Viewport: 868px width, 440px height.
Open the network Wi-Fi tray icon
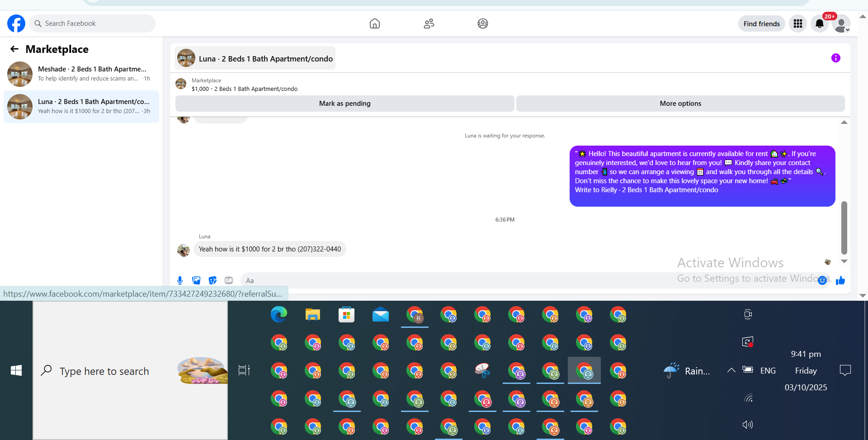(x=748, y=398)
